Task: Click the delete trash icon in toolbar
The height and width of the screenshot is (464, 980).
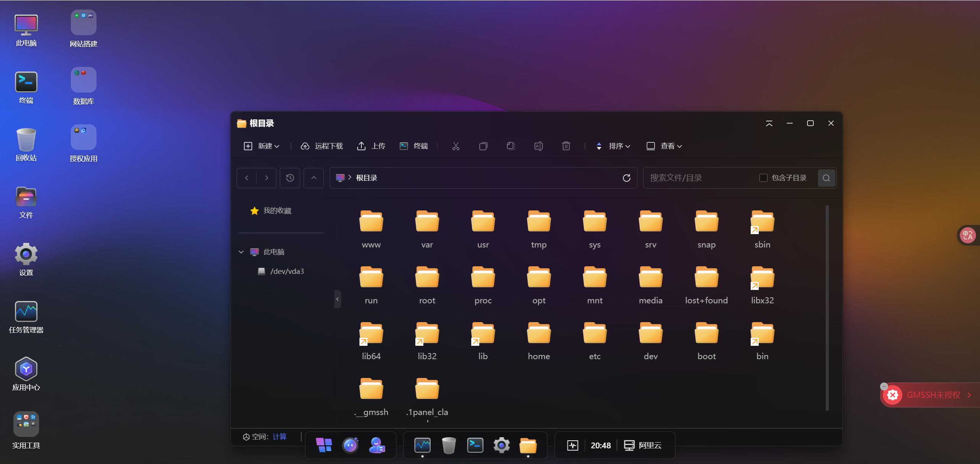Action: coord(566,146)
